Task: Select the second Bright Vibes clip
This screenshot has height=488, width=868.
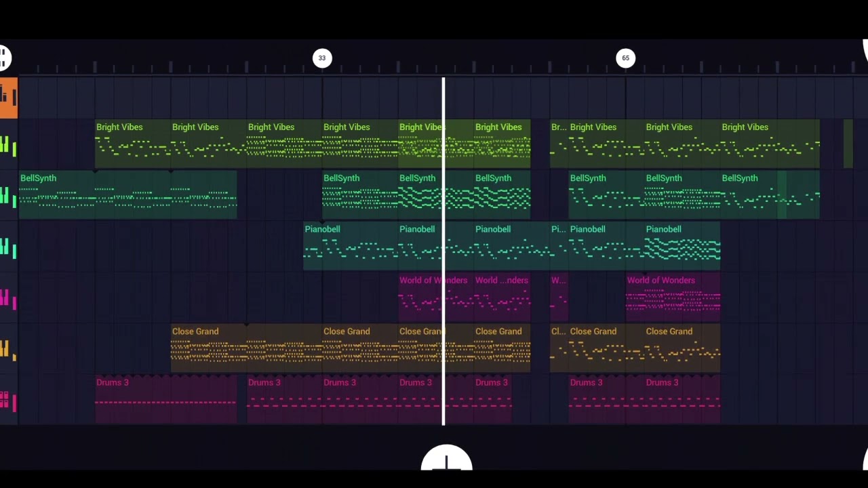Action: point(209,144)
